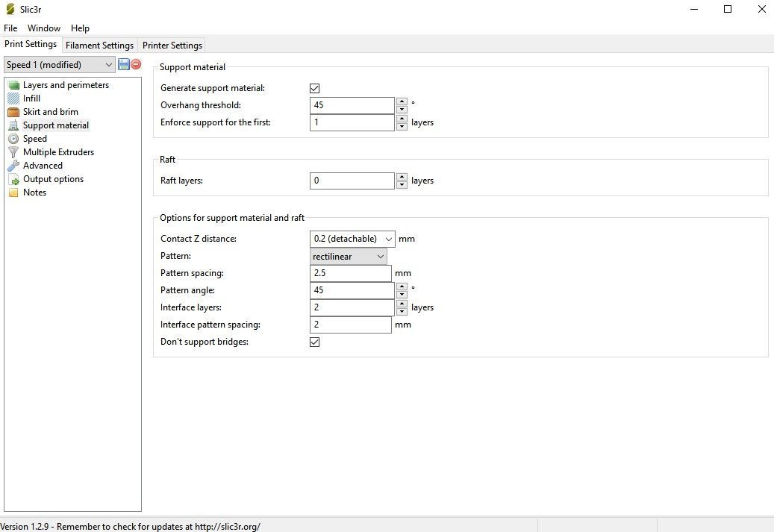Viewport: 774px width, 532px height.
Task: Click the Slic3r app icon in title bar
Action: point(10,9)
